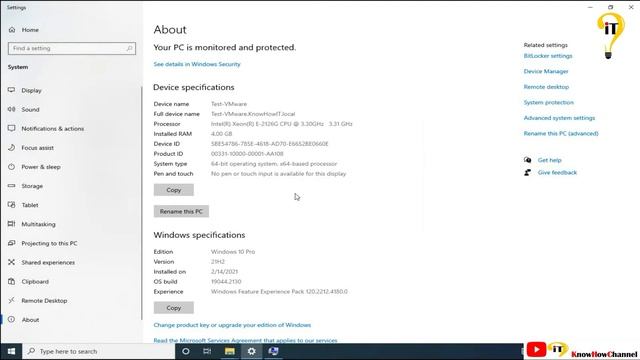Select the Display monitor icon
640x360 pixels.
click(x=11, y=90)
